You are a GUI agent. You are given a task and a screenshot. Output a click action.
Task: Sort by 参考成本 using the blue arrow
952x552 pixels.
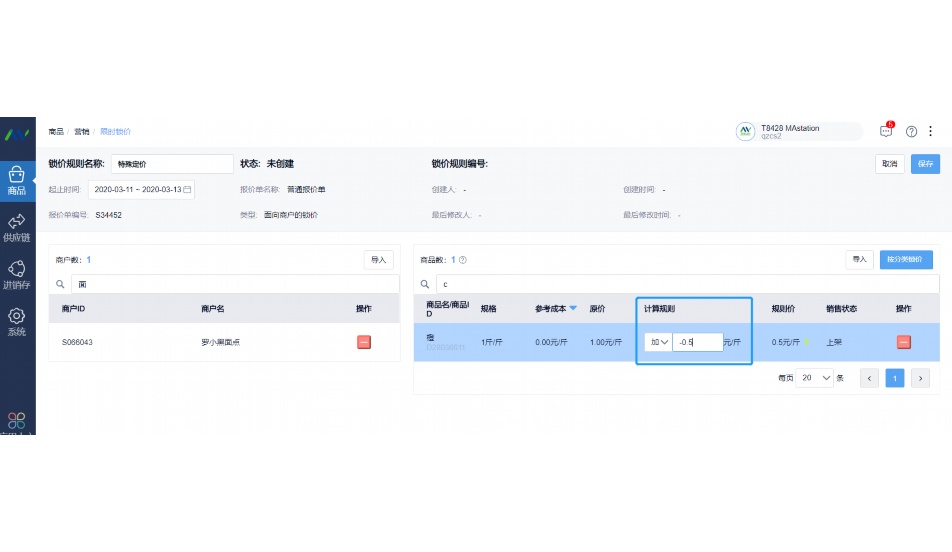[573, 309]
